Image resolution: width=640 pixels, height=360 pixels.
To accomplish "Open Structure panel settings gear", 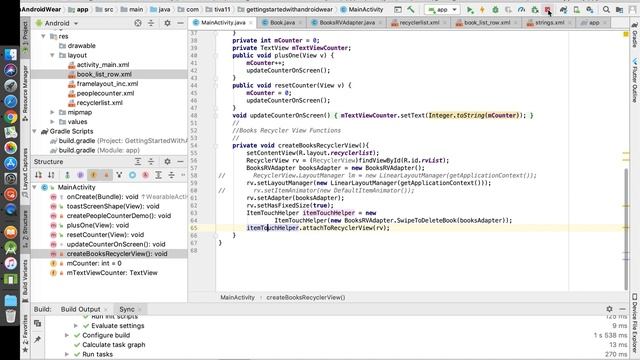I will 167,162.
